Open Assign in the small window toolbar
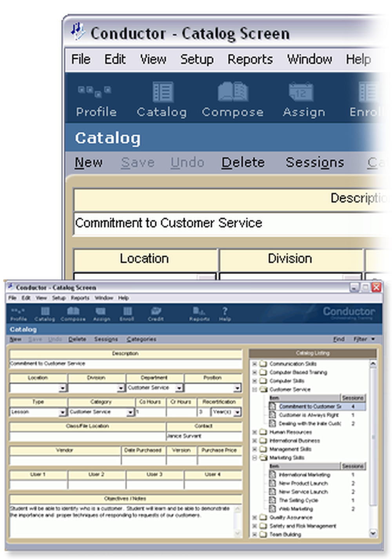 (x=101, y=314)
